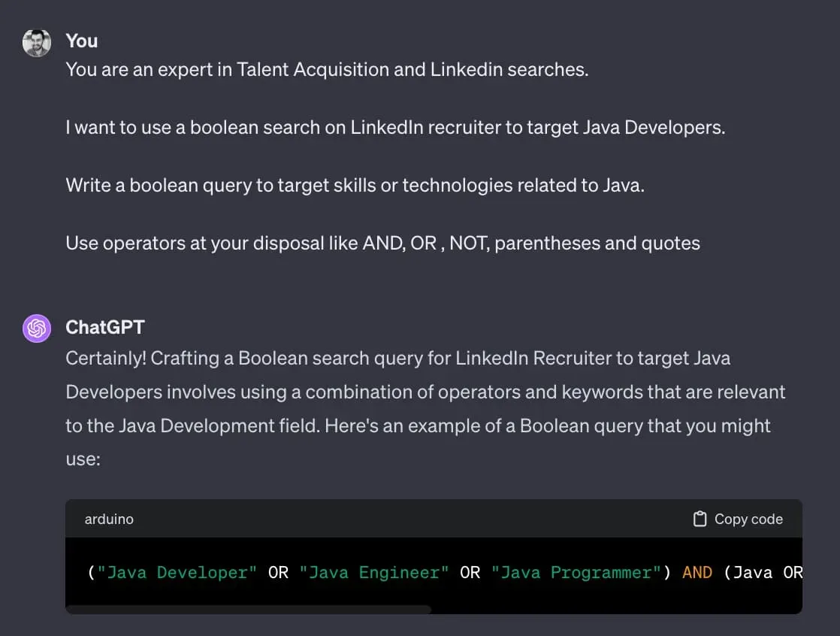Click the "Java Engineer" string in code
This screenshot has height=636, width=840.
374,573
